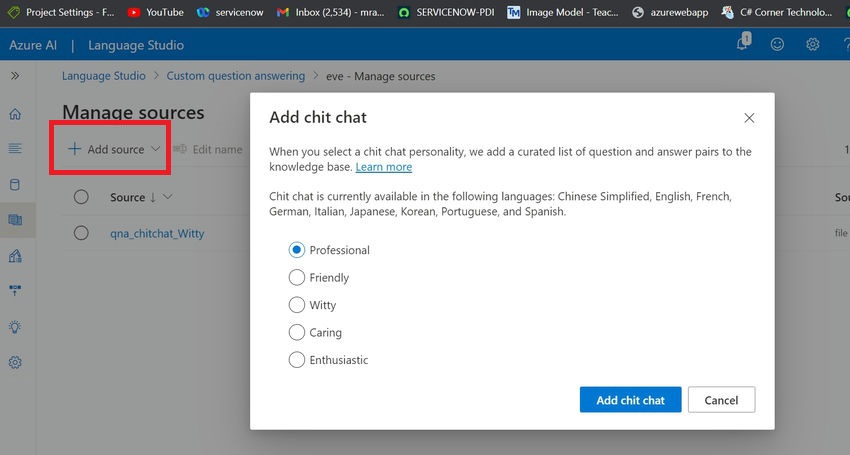Select the Caring radio button

tap(297, 332)
